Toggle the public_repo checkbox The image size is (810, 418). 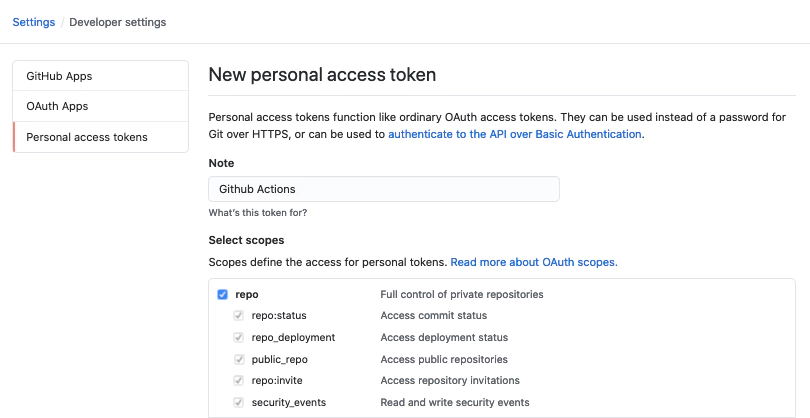[x=239, y=359]
